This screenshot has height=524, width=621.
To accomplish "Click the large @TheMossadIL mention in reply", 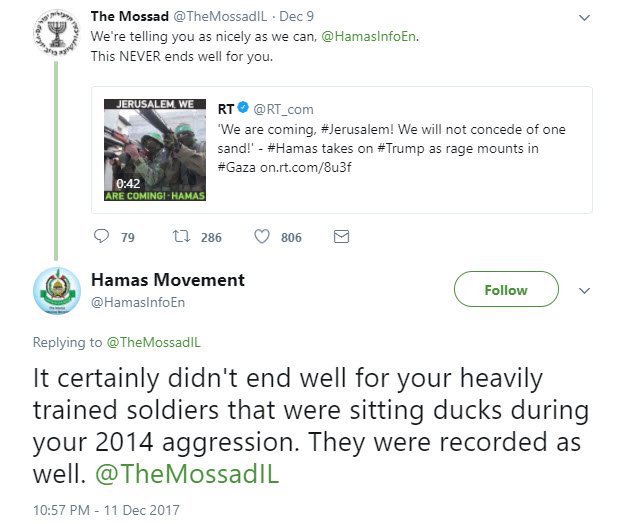I will [x=187, y=473].
